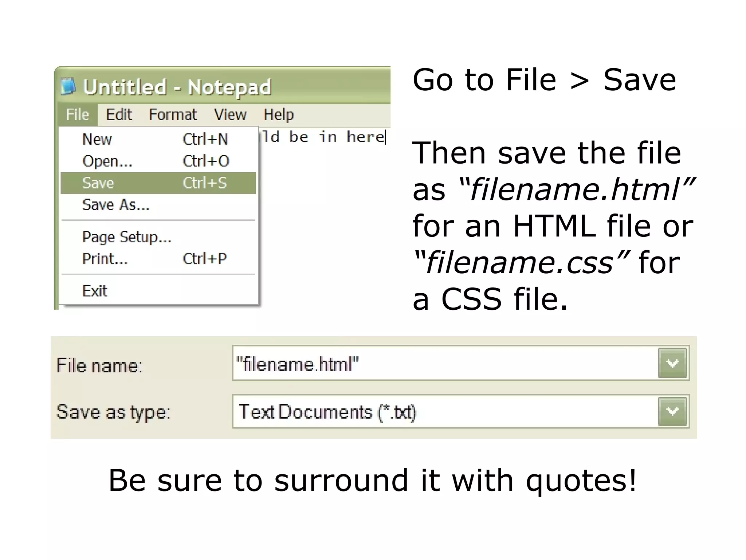Click the 'Save as type:' label
Viewport: 746px width, 560px height.
113,412
